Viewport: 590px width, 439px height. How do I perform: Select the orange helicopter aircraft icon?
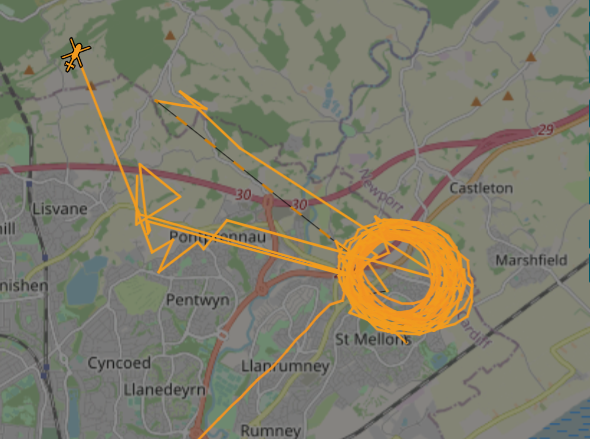pos(76,55)
